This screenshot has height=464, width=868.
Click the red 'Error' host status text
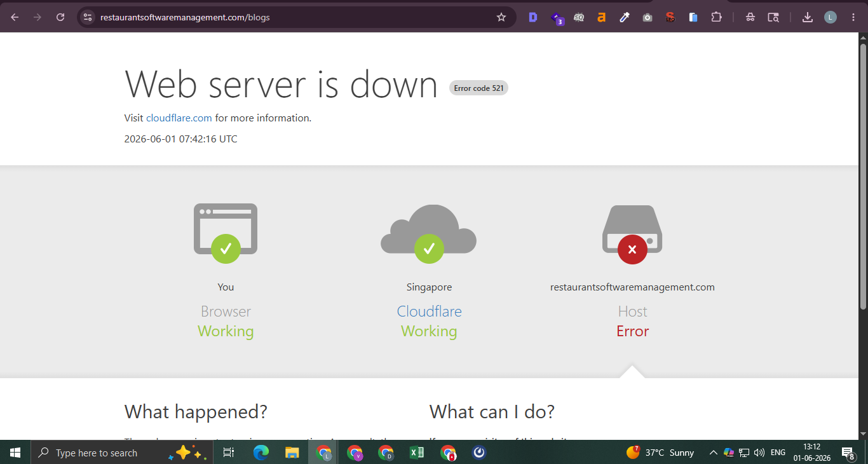click(x=632, y=331)
